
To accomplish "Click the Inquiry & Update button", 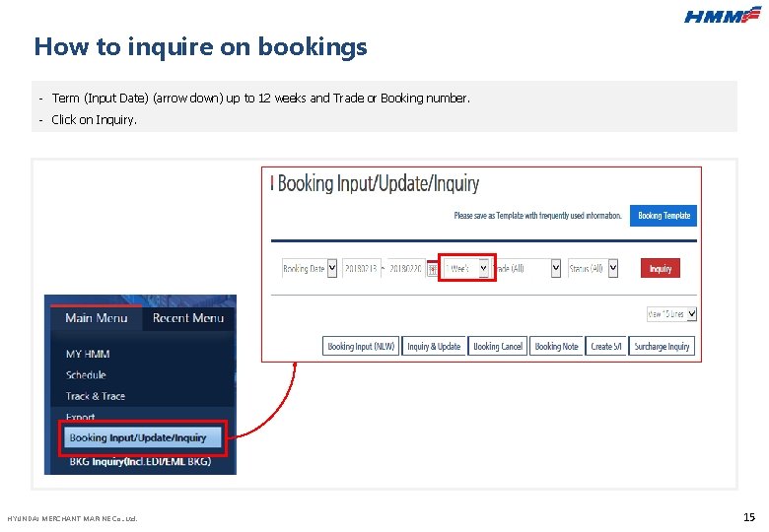I will (434, 347).
